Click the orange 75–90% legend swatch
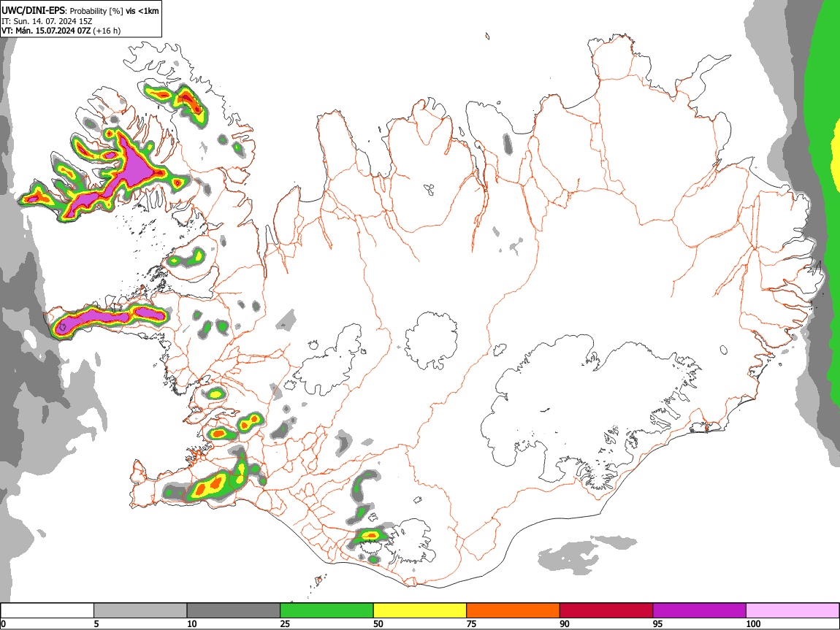The image size is (840, 630). [x=513, y=611]
